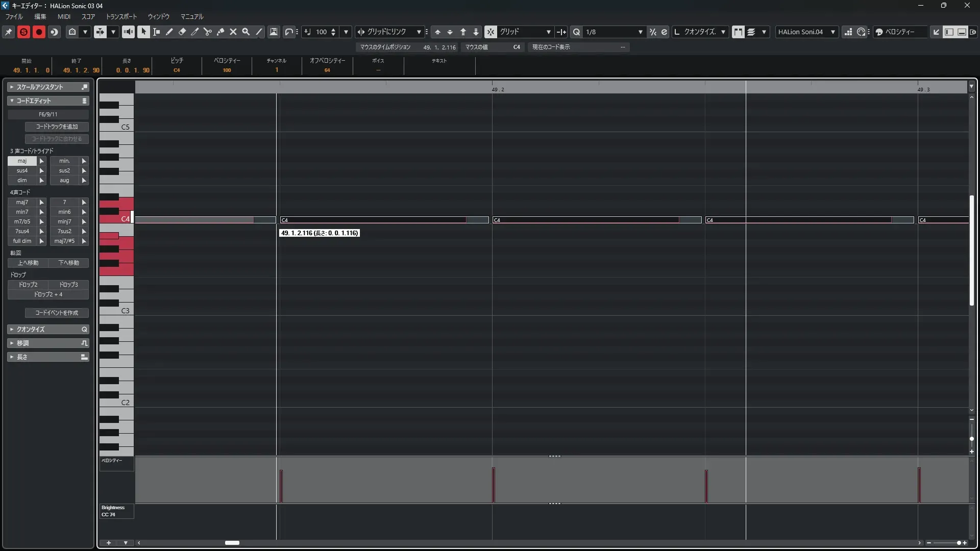
Task: Select the Line drawing tool
Action: 259,32
